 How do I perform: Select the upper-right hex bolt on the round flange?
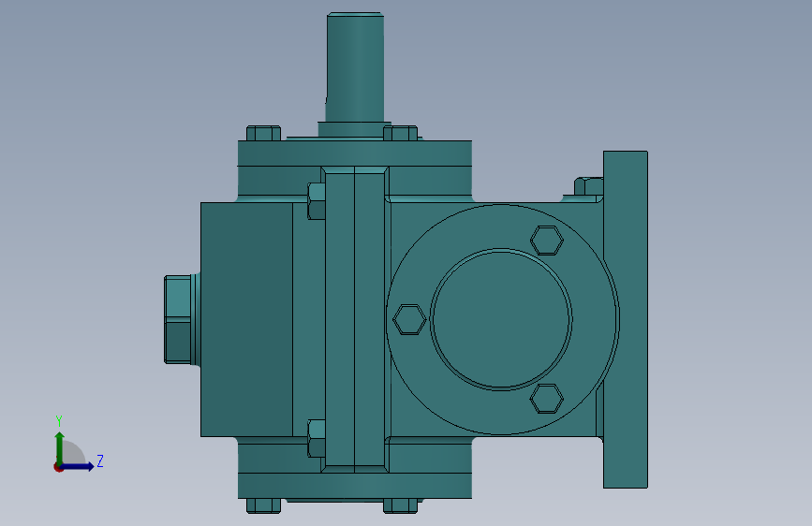547,241
